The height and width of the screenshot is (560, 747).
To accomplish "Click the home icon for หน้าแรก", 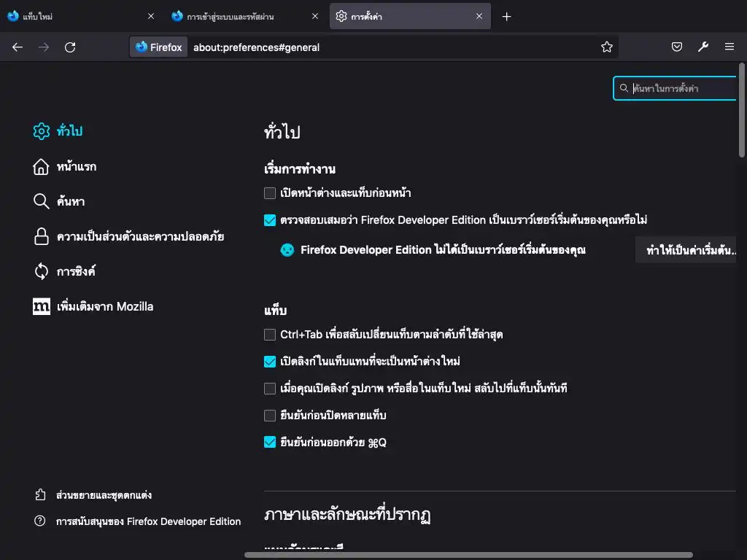I will click(x=41, y=167).
